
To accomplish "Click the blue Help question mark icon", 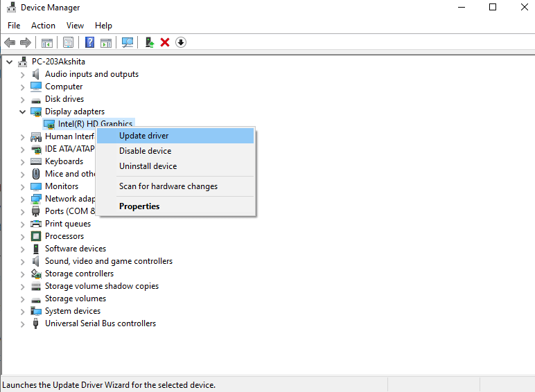I will pos(89,43).
